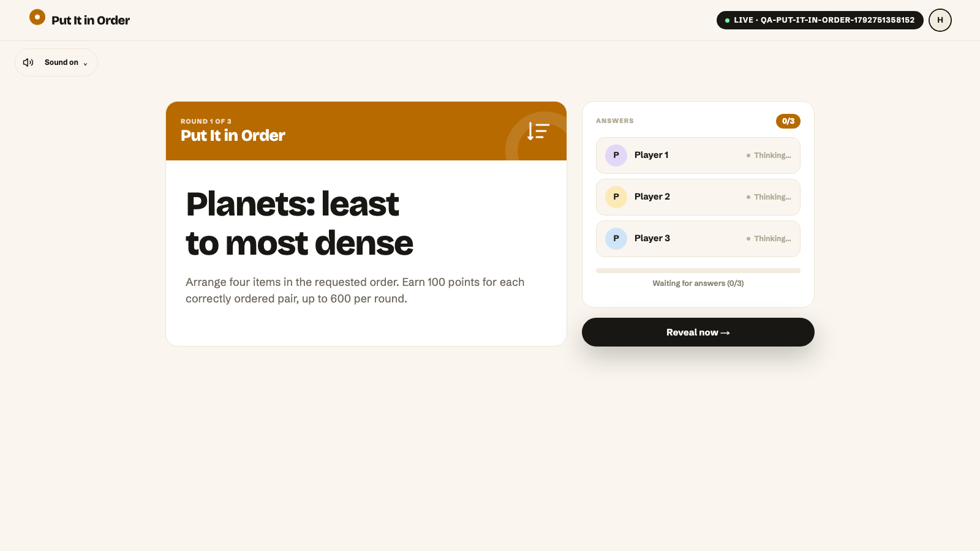Click the ANSWERS panel label
The width and height of the screenshot is (980, 551).
coord(615,121)
